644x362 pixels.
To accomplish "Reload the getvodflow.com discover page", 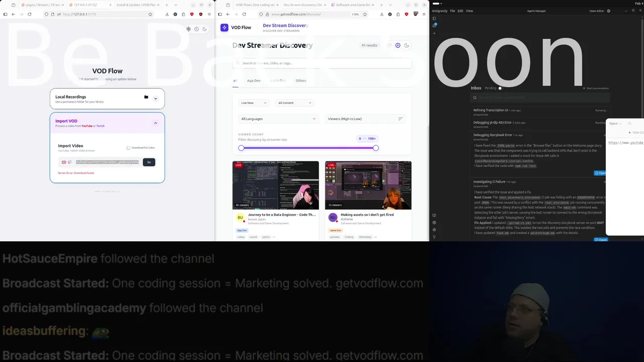I will coord(244,14).
